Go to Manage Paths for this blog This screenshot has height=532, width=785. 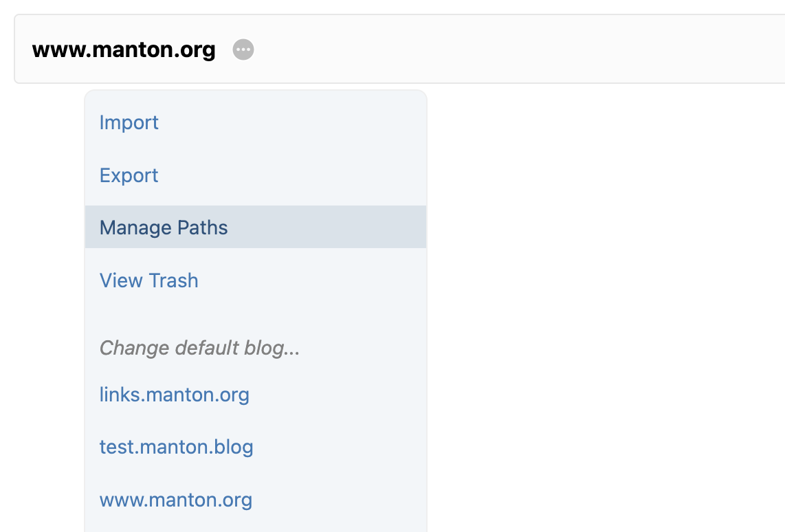pyautogui.click(x=164, y=228)
